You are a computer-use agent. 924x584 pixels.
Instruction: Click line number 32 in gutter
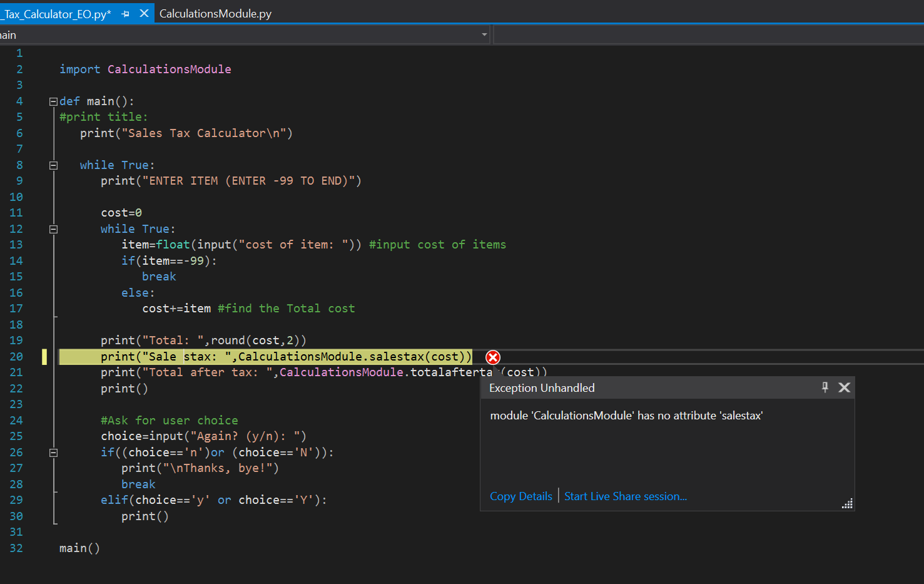coord(16,548)
